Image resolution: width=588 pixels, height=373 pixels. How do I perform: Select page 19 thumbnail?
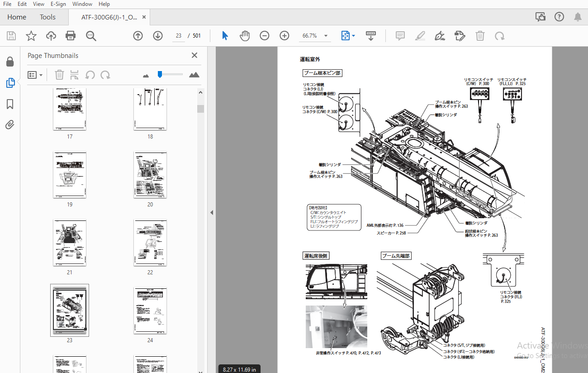(70, 175)
